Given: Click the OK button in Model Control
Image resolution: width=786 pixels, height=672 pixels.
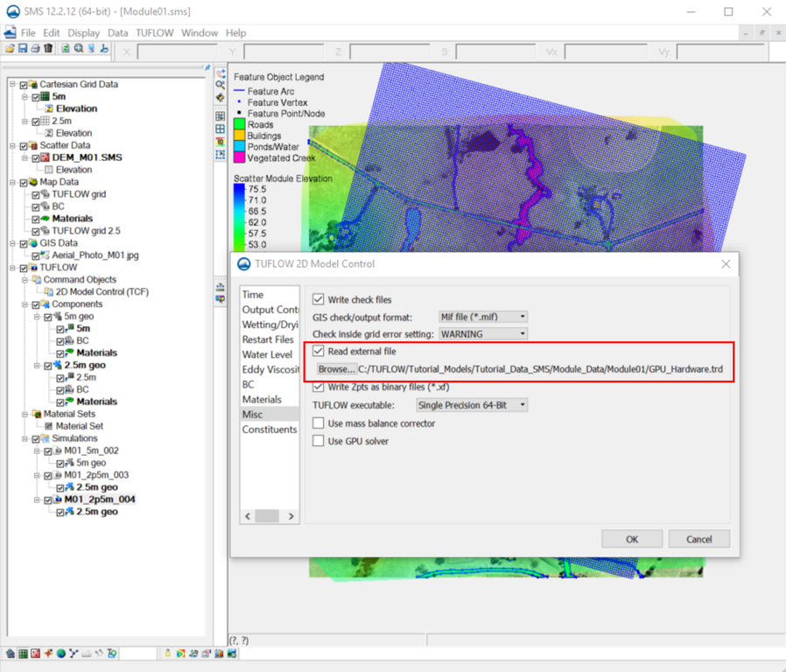Looking at the screenshot, I should coord(631,539).
